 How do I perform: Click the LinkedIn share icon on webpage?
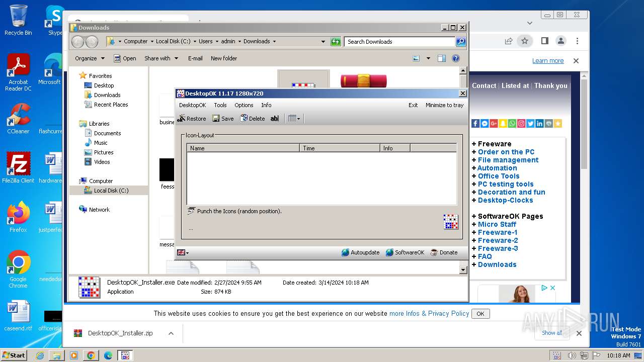tap(539, 123)
